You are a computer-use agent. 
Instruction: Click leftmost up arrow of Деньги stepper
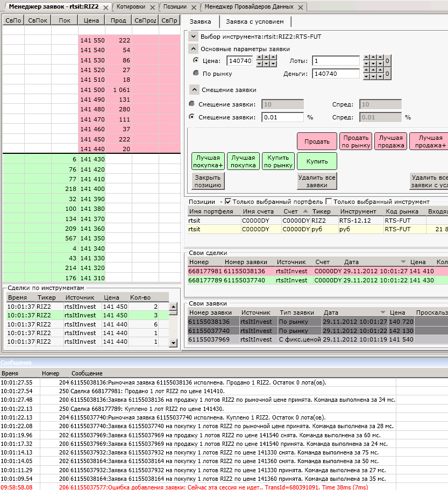click(366, 70)
